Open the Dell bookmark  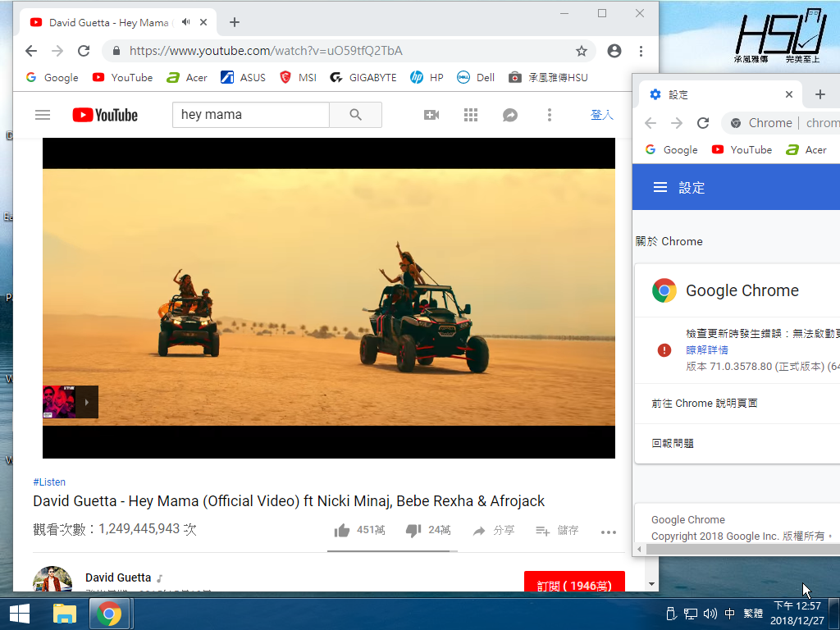point(476,78)
